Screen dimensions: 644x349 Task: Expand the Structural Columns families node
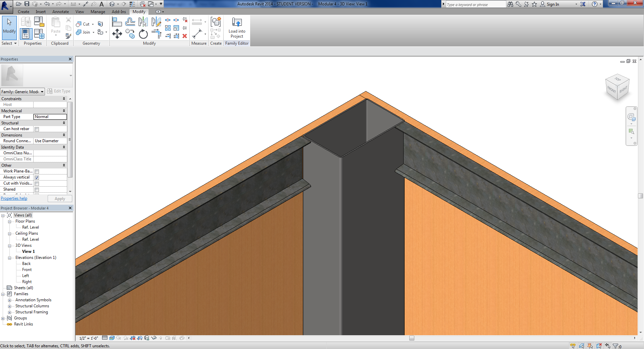tap(9, 306)
